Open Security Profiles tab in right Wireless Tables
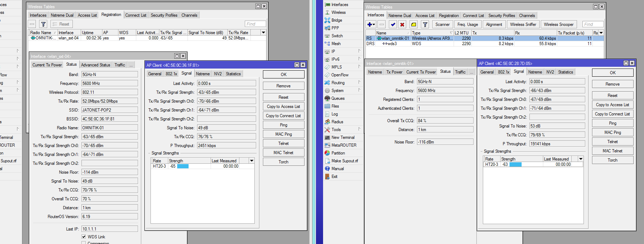 coord(501,16)
